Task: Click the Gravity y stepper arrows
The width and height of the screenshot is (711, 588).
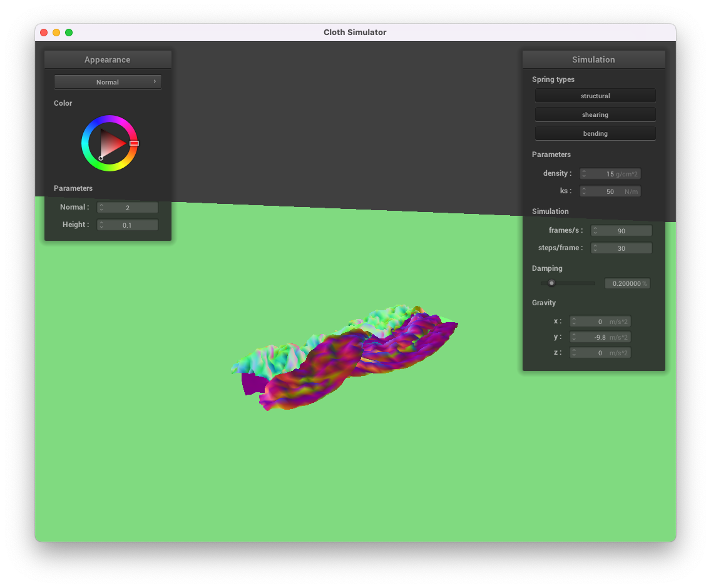Action: 574,337
